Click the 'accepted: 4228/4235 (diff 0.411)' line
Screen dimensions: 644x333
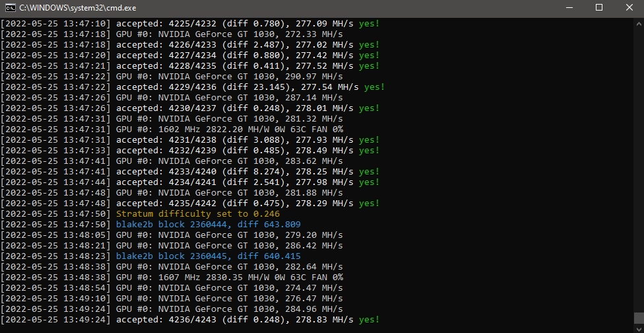[190, 66]
